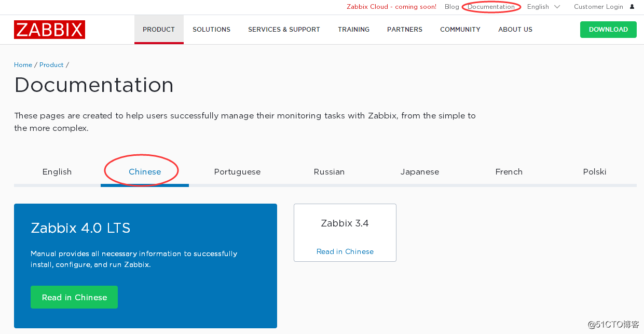The height and width of the screenshot is (334, 644).
Task: Open the SOLUTIONS menu
Action: [x=211, y=30]
